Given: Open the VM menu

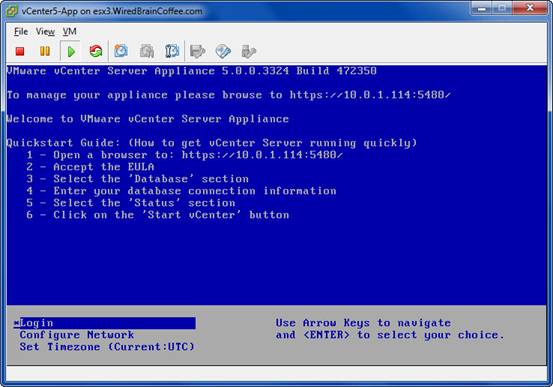Looking at the screenshot, I should coord(69,32).
